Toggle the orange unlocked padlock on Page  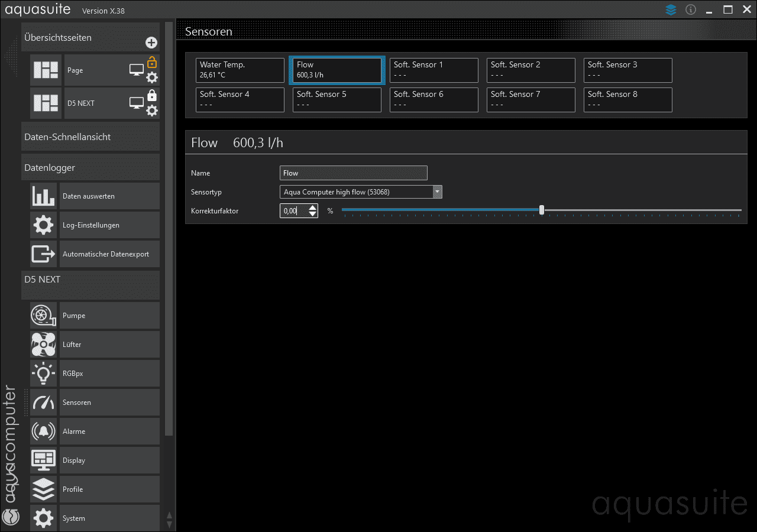coord(152,61)
